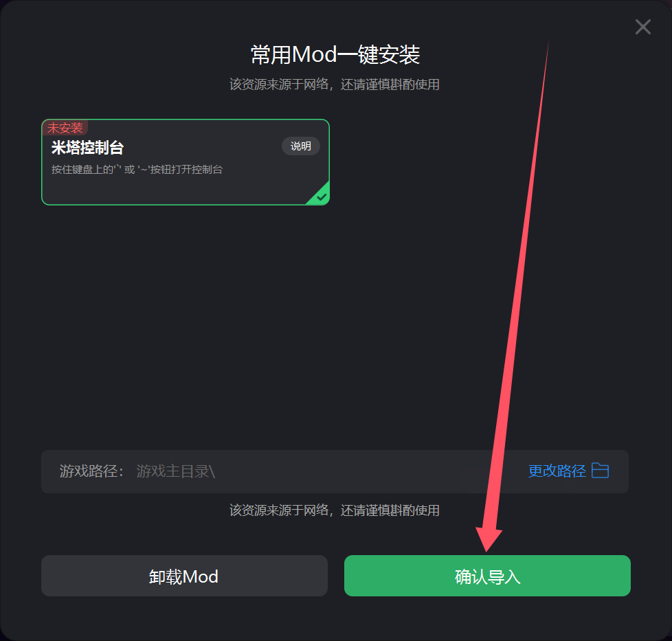The height and width of the screenshot is (641, 672).
Task: Open the 说明 description button
Action: (x=300, y=146)
